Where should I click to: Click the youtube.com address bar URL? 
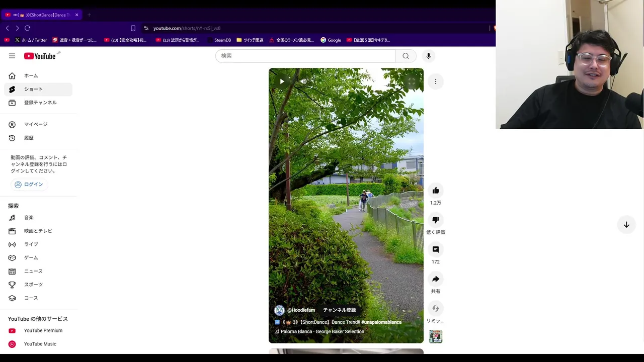(x=187, y=28)
